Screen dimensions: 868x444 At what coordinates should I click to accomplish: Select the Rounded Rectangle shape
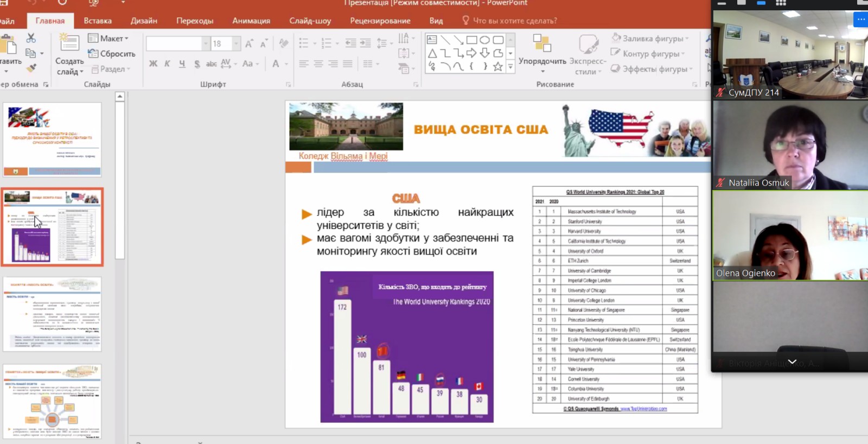498,40
